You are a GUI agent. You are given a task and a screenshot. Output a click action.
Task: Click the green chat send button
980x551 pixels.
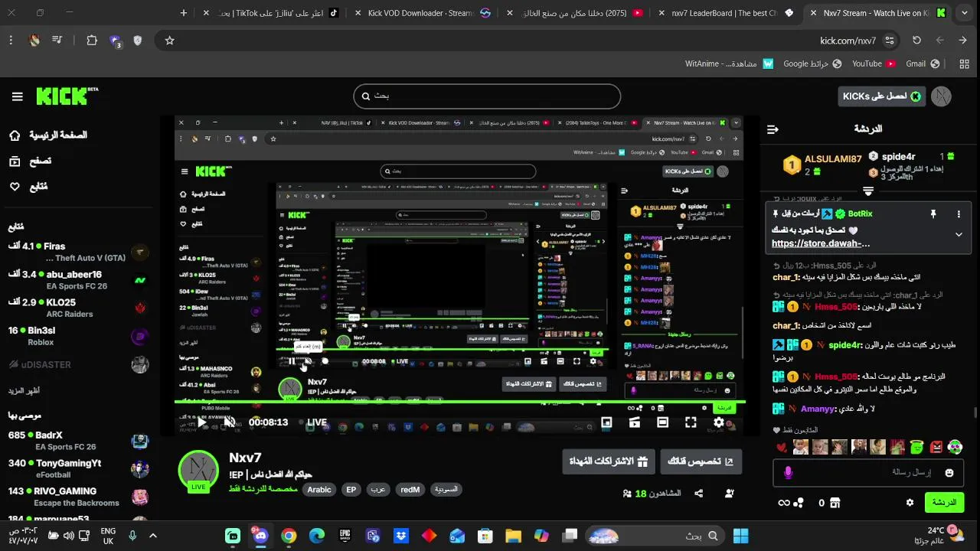pyautogui.click(x=944, y=503)
